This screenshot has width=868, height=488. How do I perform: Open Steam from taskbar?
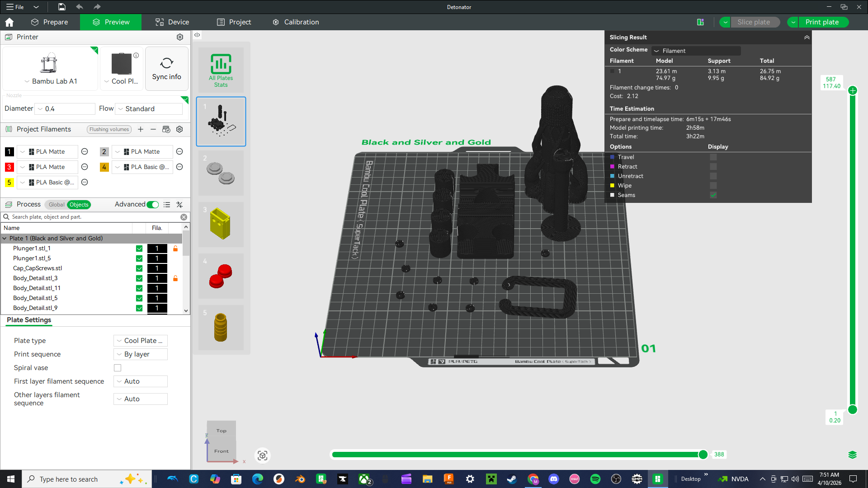(x=512, y=479)
